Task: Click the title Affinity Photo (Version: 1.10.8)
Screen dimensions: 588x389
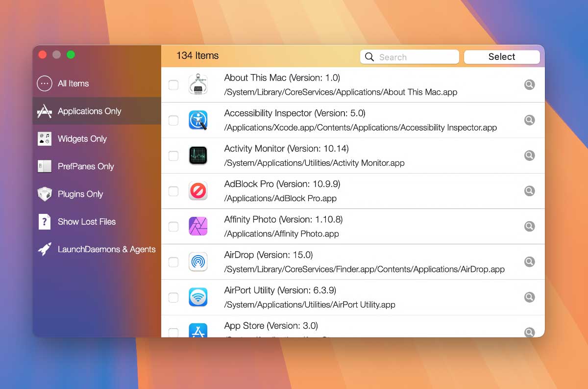Action: [x=284, y=219]
